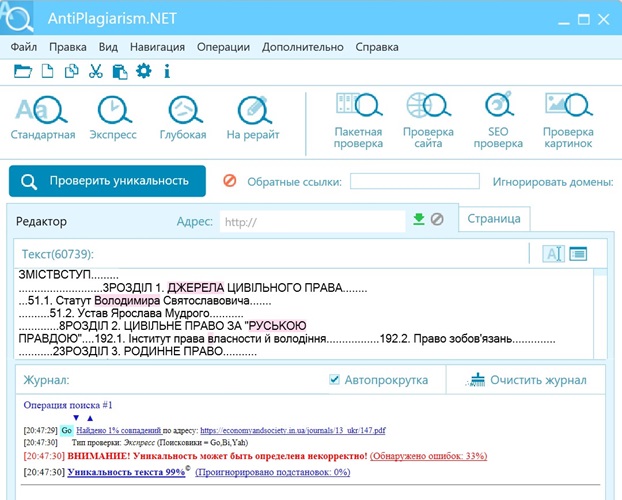Click the text editor scrollbar
622x500 pixels.
600,313
